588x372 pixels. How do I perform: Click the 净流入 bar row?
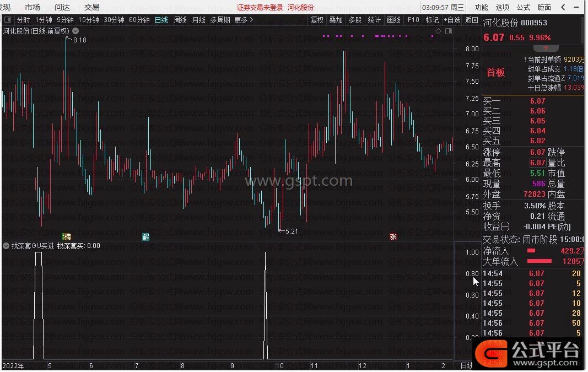[x=533, y=251]
